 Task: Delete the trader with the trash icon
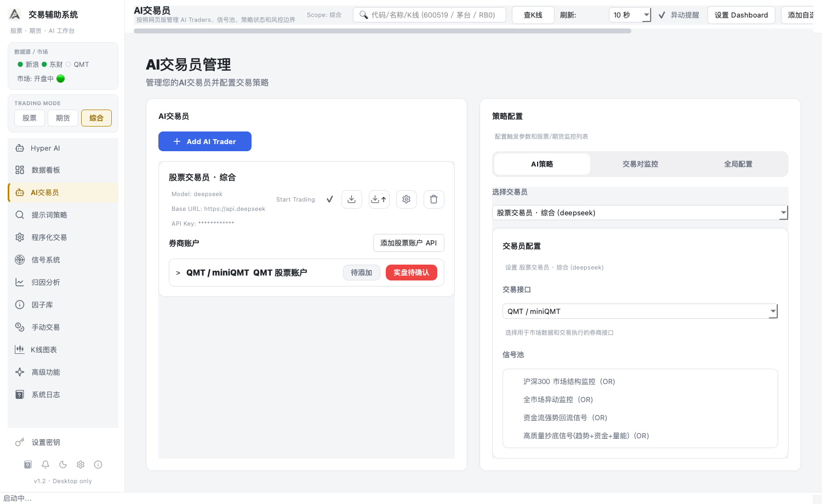[x=434, y=199]
